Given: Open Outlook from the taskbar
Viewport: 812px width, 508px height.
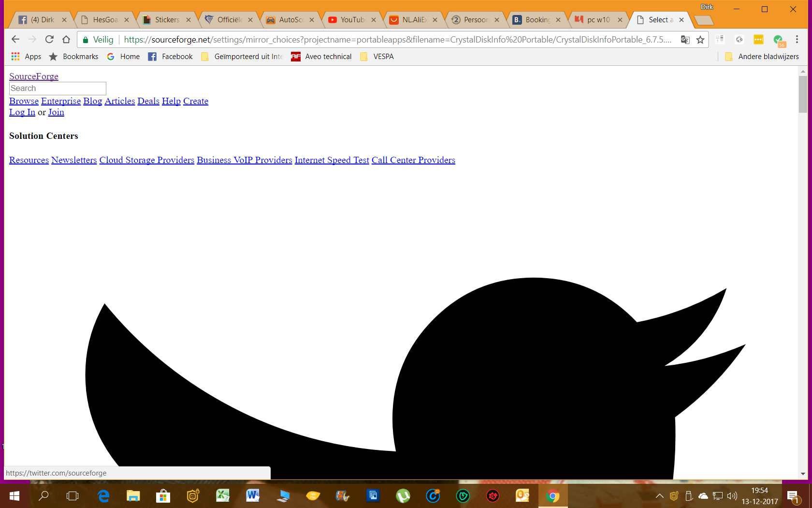Looking at the screenshot, I should tap(522, 496).
